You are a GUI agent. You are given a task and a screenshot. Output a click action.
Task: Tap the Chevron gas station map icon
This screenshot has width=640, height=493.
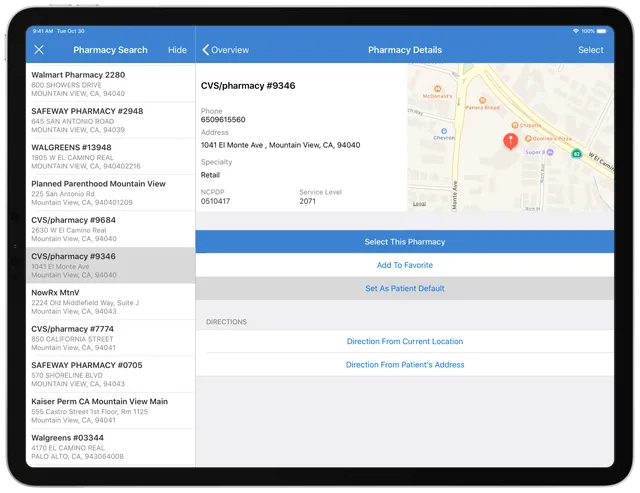tap(444, 131)
